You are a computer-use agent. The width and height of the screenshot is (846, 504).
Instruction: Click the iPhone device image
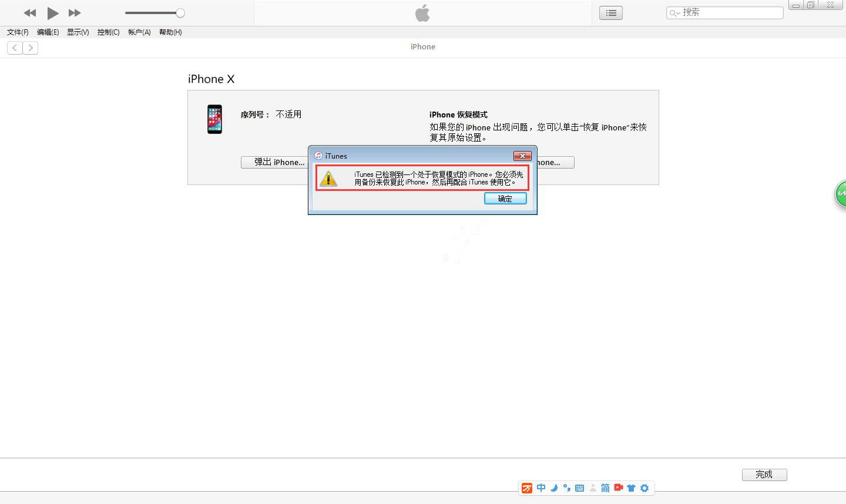(214, 119)
